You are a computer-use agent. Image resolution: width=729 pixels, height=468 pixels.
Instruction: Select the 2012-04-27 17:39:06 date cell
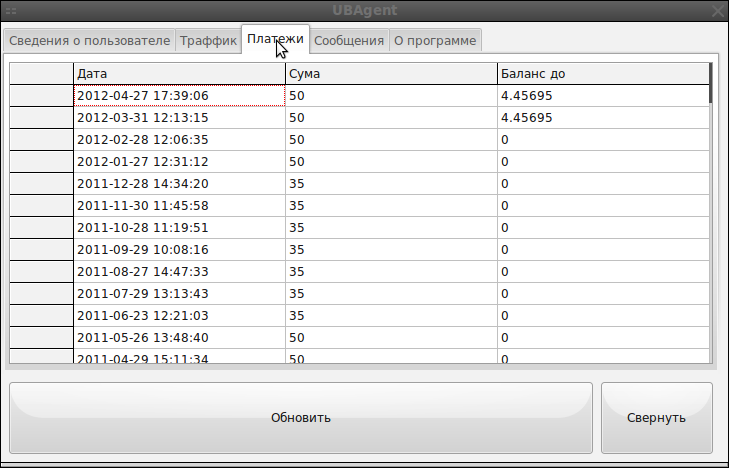[180, 96]
